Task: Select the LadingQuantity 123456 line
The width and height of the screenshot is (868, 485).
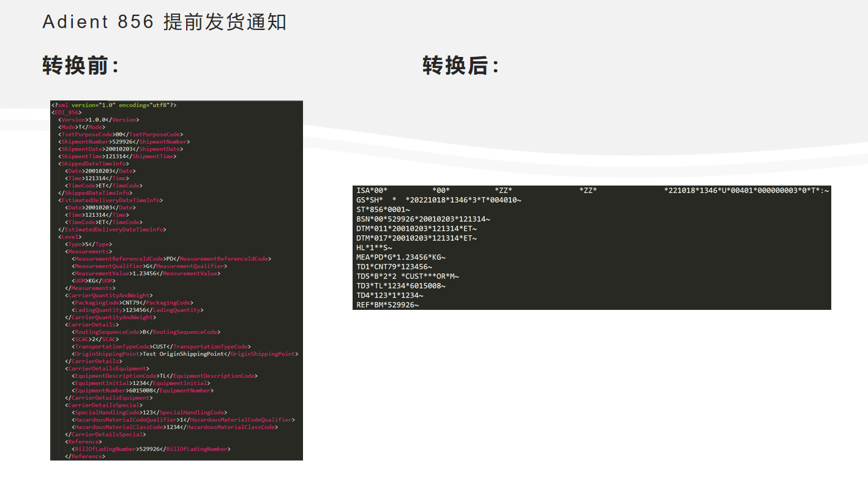Action: coord(138,310)
